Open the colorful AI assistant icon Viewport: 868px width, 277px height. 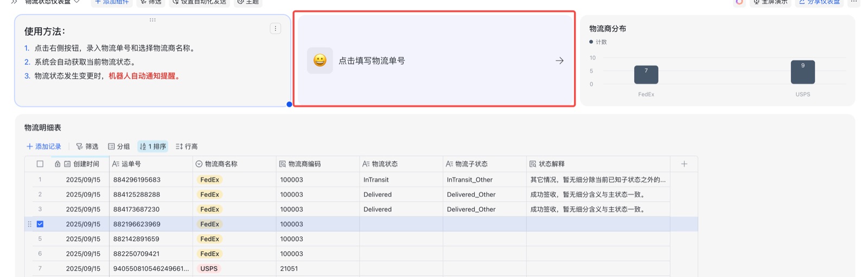(x=739, y=2)
